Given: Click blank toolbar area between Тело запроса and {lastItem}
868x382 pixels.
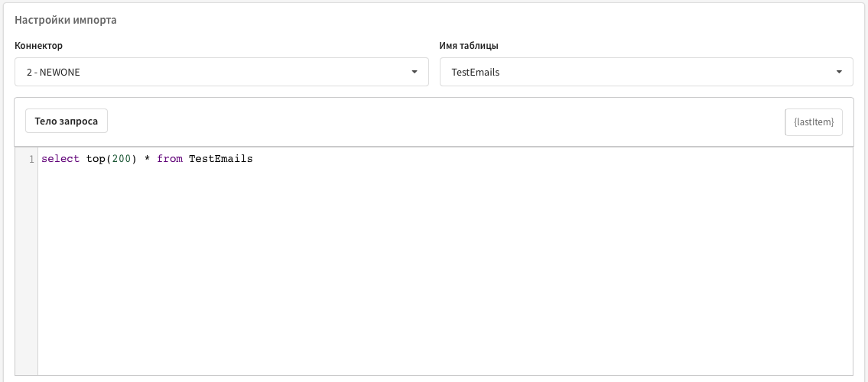Looking at the screenshot, I should click(446, 121).
